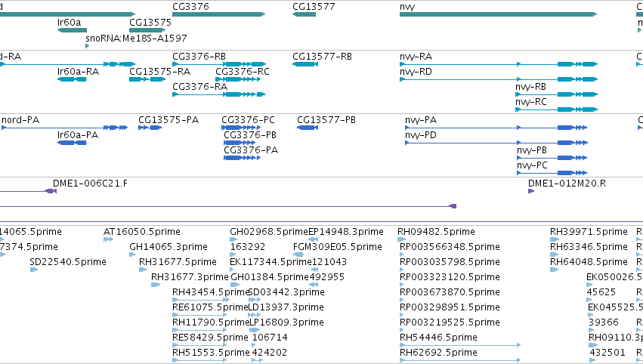Select the Ir60a gene glyph
This screenshot has height=364, width=643.
[x=73, y=30]
